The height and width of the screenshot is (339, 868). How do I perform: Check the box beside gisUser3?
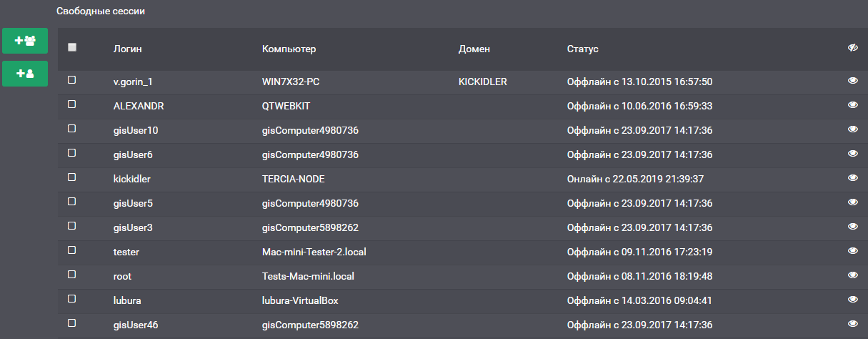72,226
